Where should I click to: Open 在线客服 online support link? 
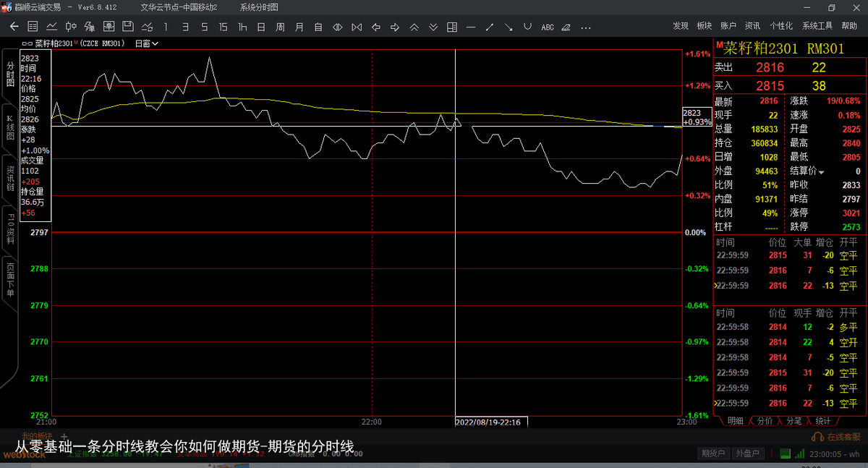(x=837, y=437)
